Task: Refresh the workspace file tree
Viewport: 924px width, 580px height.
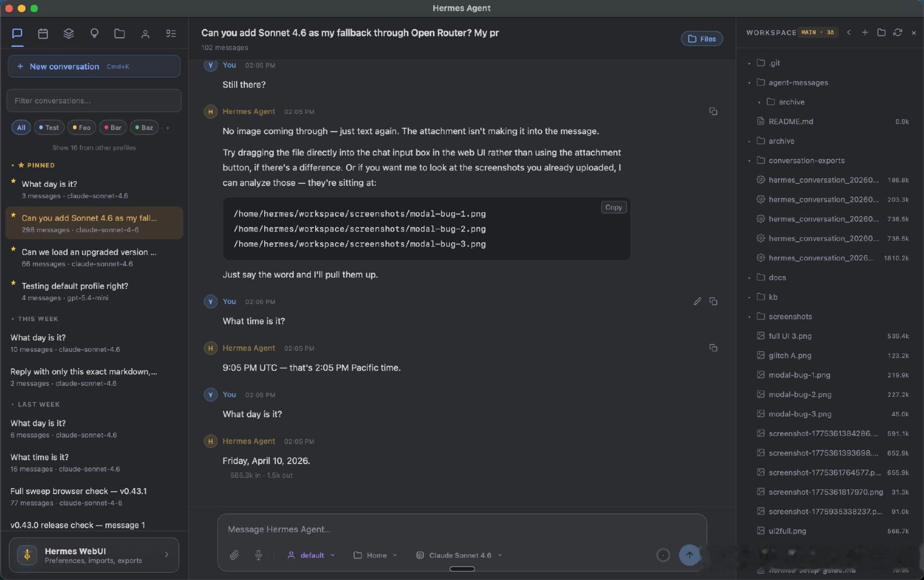Action: coord(897,33)
